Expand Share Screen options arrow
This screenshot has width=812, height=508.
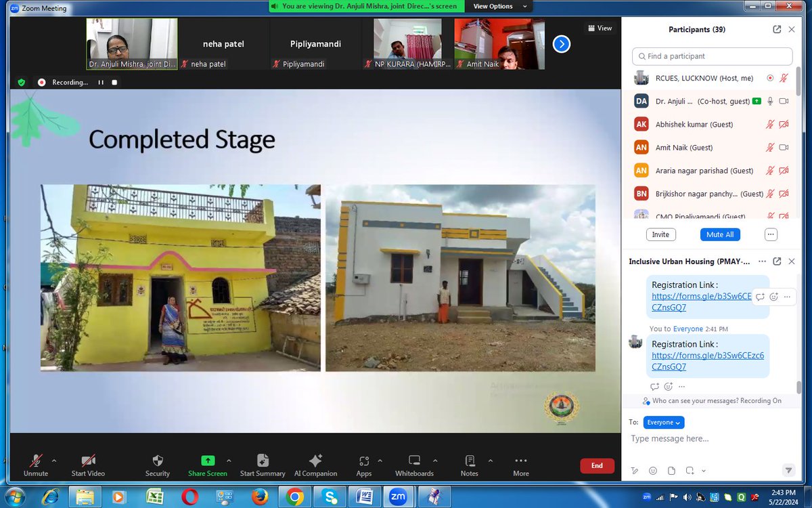pyautogui.click(x=228, y=460)
